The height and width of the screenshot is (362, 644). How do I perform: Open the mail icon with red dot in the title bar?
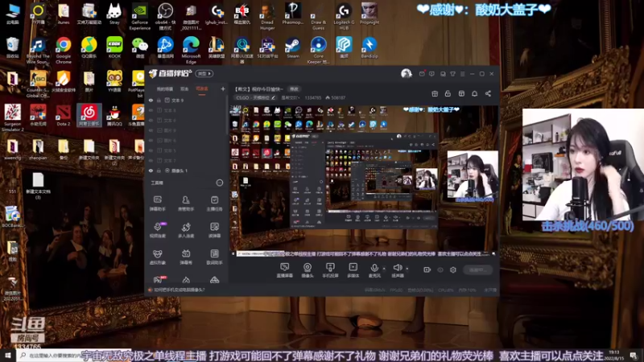422,74
